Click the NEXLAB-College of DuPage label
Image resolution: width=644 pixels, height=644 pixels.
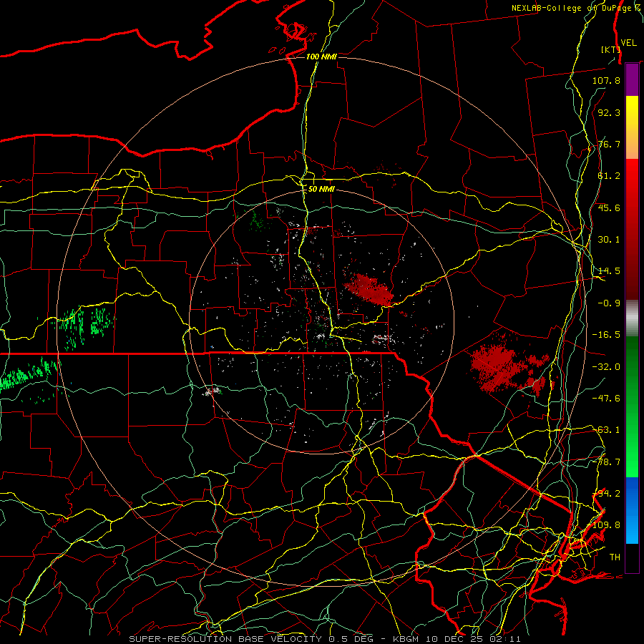click(577, 8)
